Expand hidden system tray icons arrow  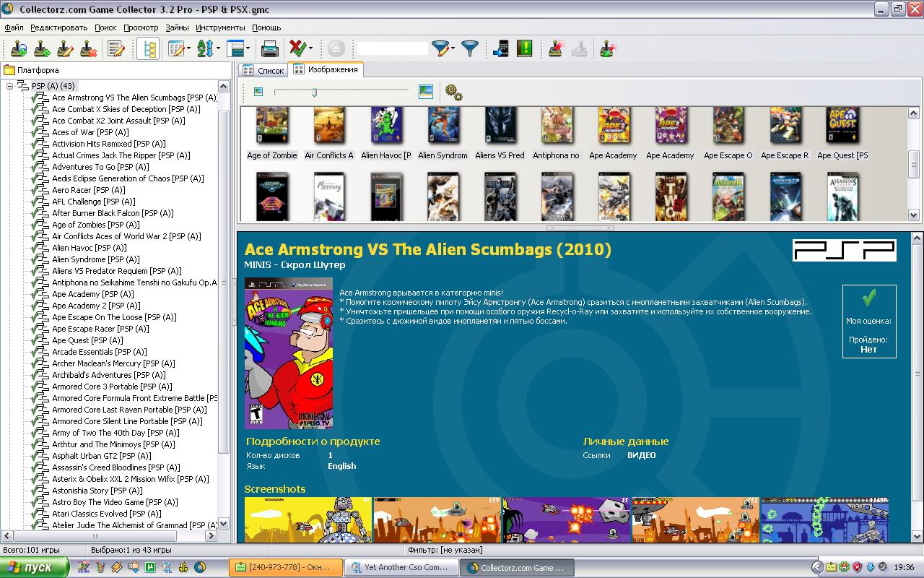817,567
